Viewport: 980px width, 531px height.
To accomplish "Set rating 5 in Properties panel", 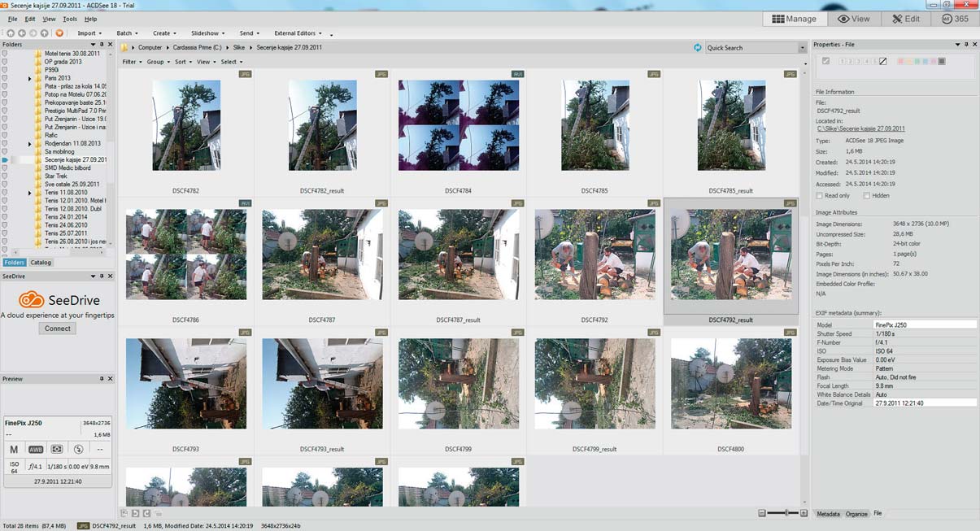I will click(874, 61).
